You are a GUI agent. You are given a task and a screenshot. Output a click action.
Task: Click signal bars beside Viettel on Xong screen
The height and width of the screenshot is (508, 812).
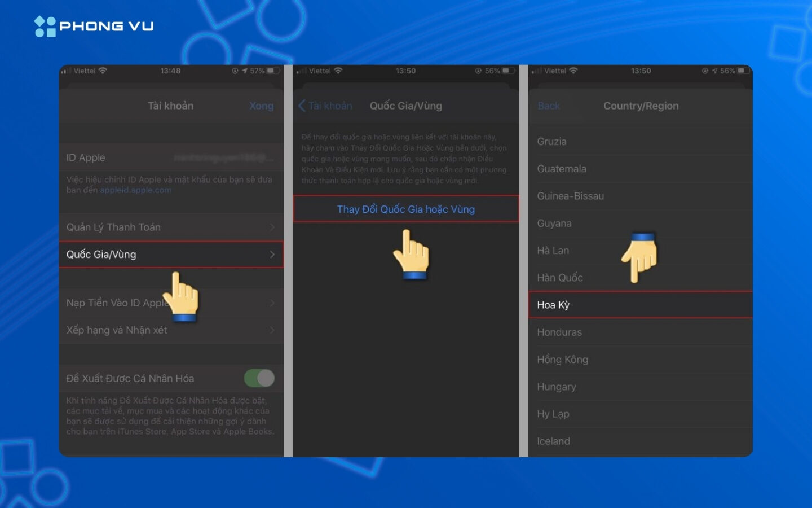[66, 71]
